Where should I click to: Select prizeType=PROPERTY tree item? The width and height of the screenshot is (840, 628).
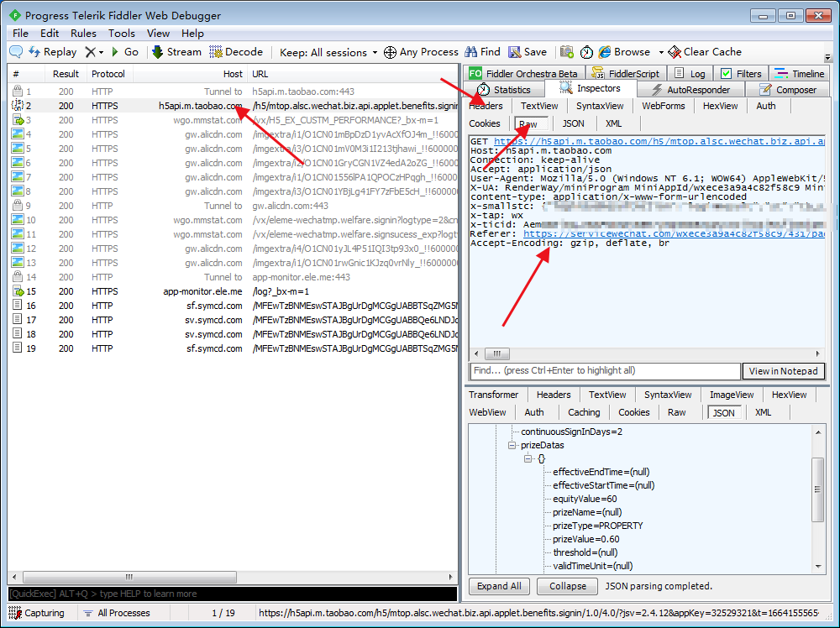[x=597, y=526]
